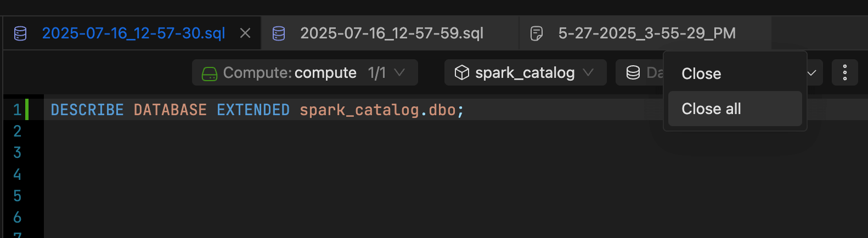The image size is (868, 238).
Task: Expand the Compute selector dropdown
Action: click(305, 72)
